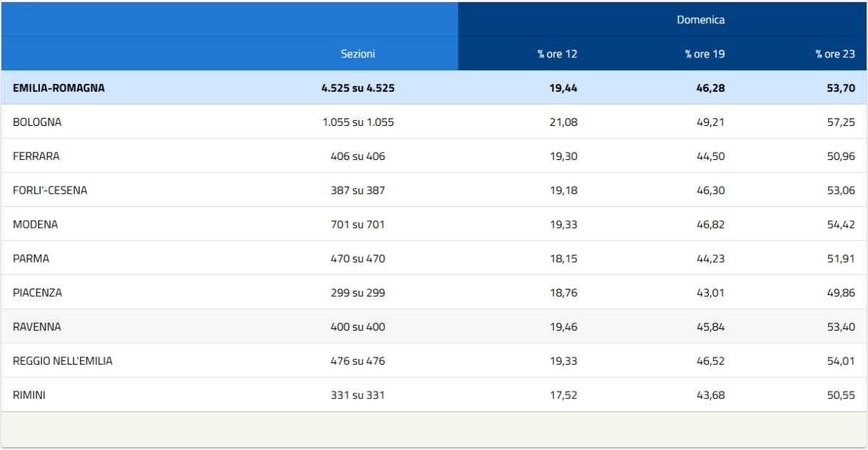This screenshot has width=868, height=450.
Task: Click the PIACENZA province link
Action: tap(37, 293)
